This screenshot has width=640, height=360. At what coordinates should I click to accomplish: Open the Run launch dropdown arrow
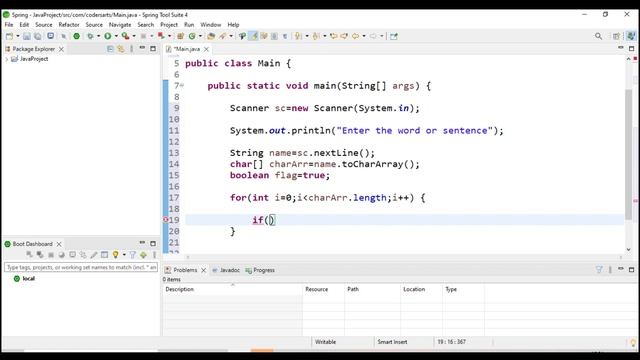(x=116, y=36)
